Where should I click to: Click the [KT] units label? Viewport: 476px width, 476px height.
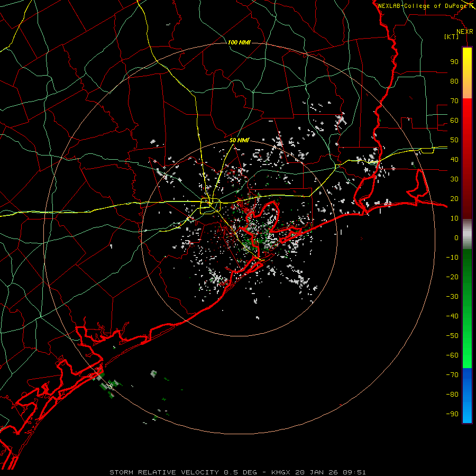click(451, 36)
